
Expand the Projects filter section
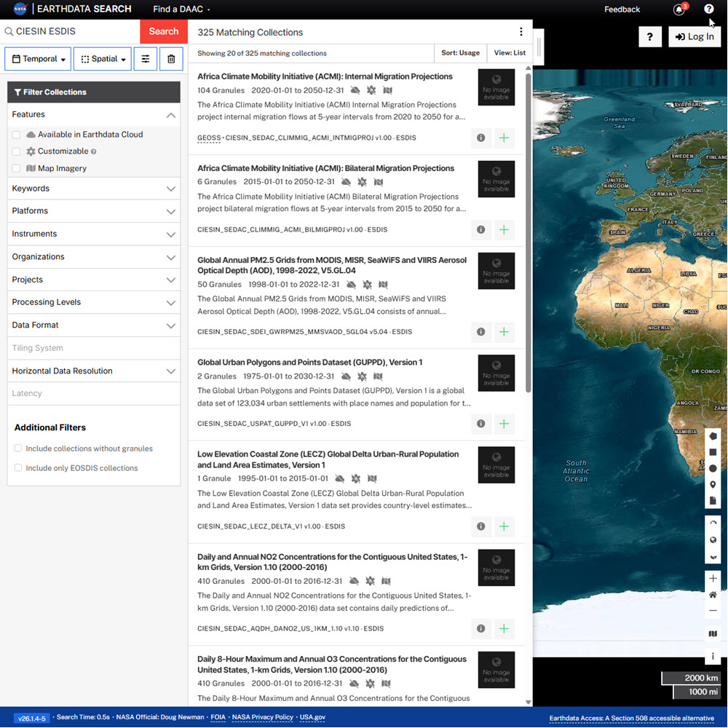pyautogui.click(x=94, y=280)
